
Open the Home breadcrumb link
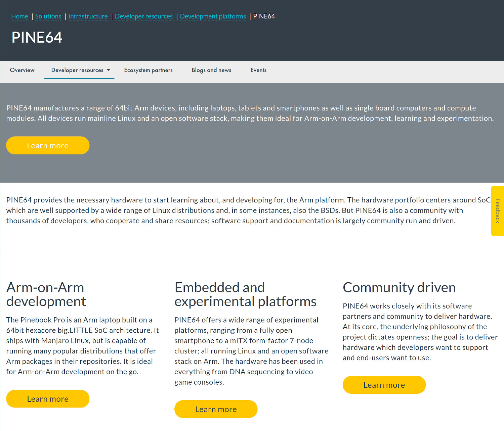[x=19, y=16]
